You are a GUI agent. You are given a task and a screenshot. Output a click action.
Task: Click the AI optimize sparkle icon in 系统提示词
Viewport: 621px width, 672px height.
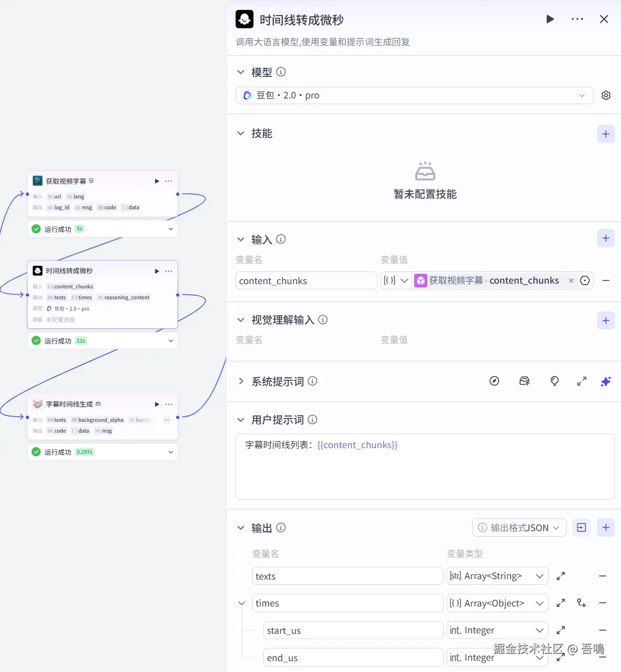click(606, 381)
